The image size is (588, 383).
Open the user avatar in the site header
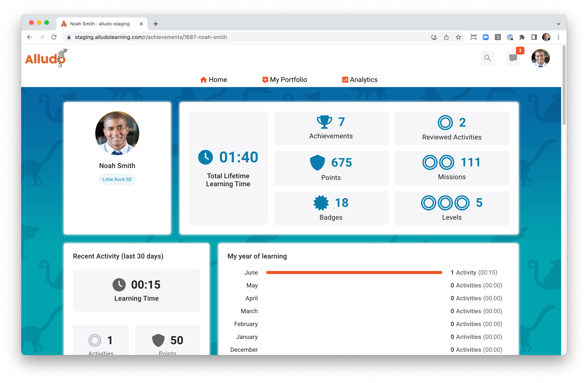pos(540,58)
